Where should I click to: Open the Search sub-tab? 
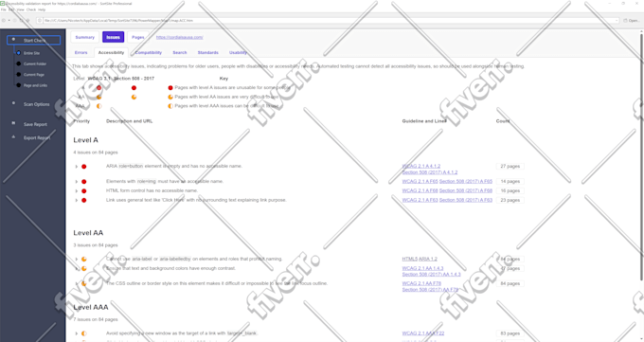tap(180, 53)
